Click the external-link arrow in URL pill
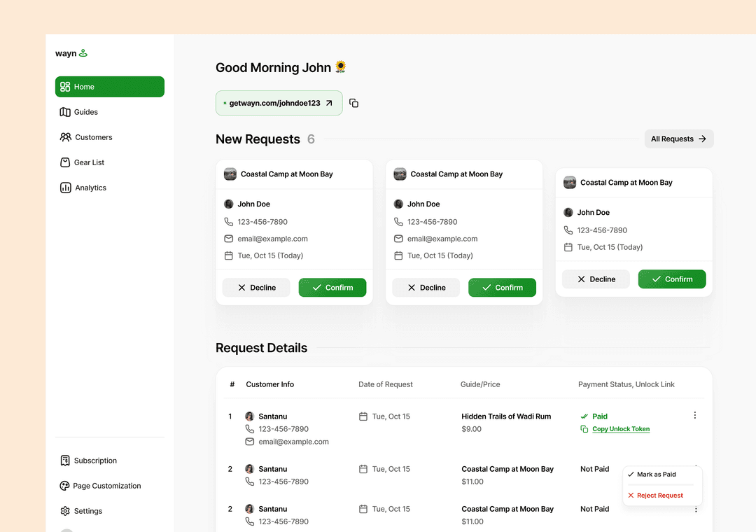 point(329,103)
